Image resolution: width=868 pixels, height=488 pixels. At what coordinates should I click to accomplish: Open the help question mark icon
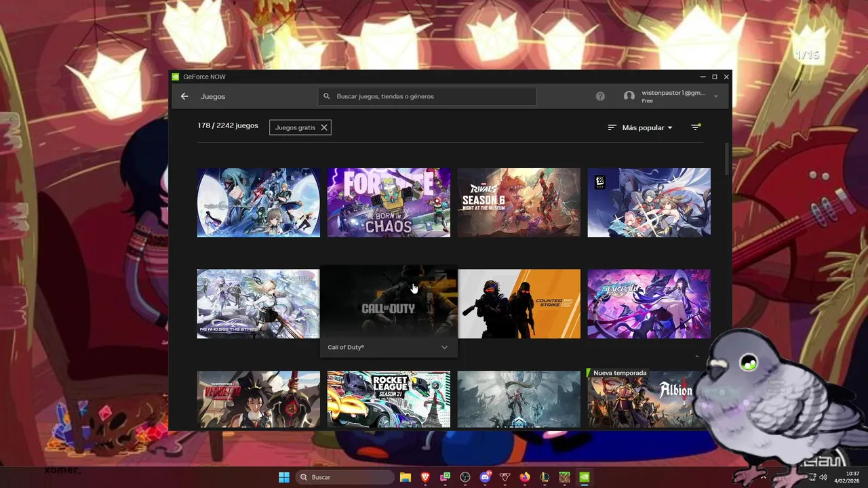click(x=600, y=96)
